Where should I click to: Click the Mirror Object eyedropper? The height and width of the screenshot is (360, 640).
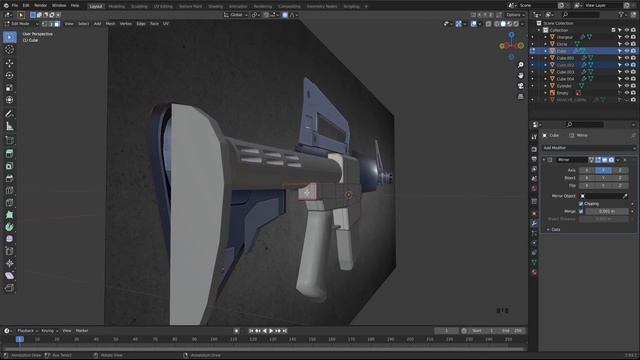click(625, 196)
